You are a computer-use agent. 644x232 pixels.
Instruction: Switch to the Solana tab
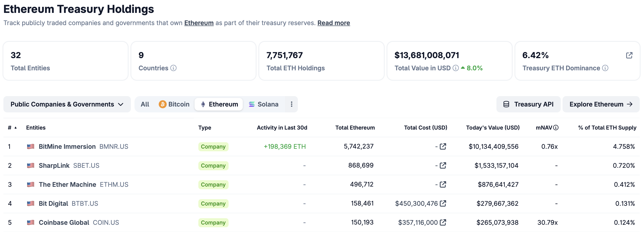tap(264, 104)
